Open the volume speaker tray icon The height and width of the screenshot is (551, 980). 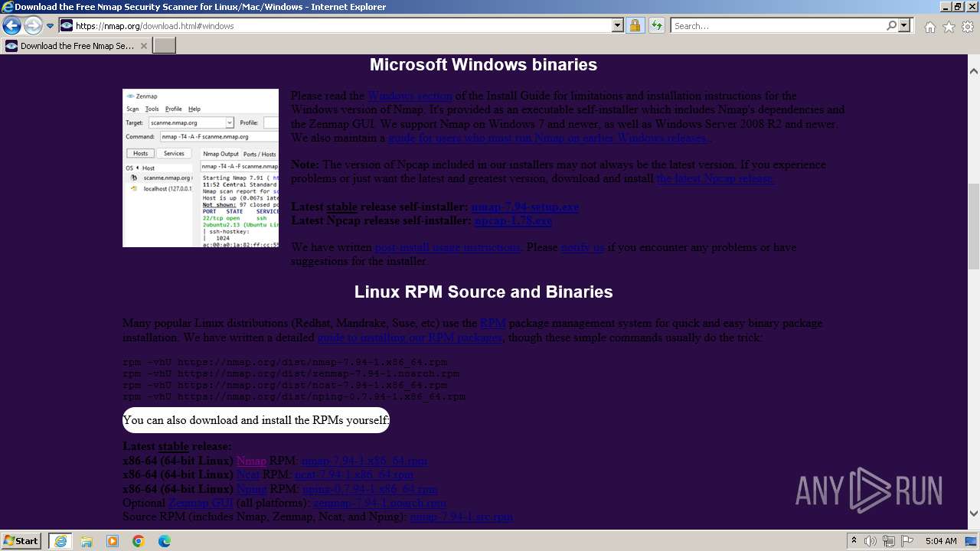(x=870, y=541)
